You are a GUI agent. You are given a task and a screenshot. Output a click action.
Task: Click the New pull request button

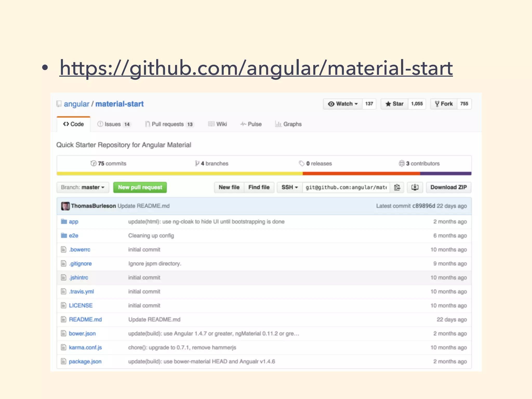click(x=140, y=187)
